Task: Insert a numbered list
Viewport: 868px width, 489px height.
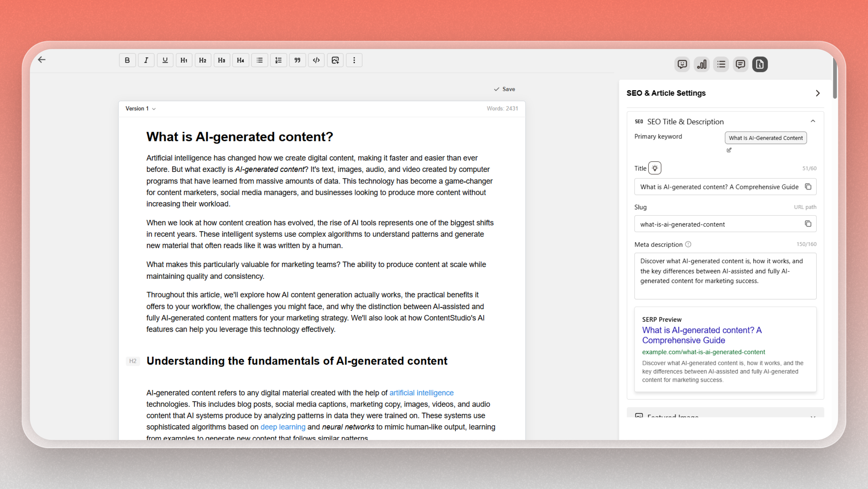Action: click(x=278, y=60)
